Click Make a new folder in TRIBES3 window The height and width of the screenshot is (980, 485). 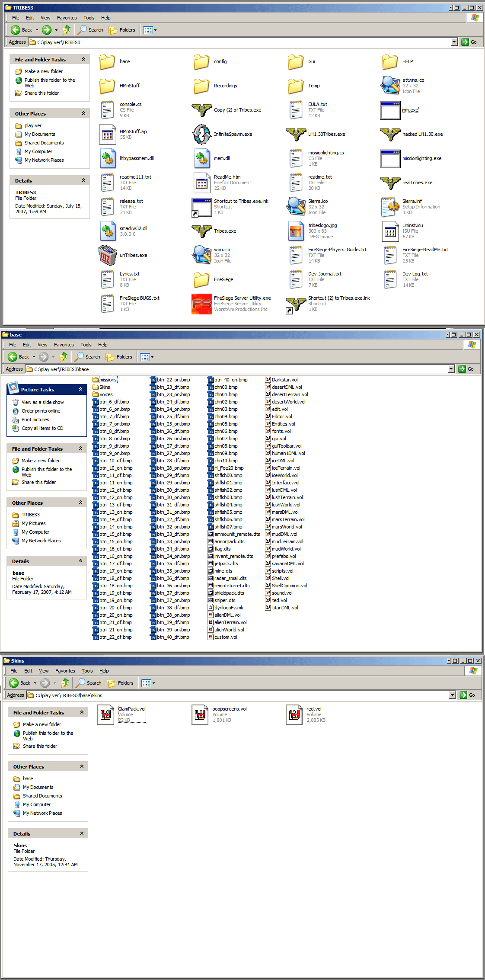point(43,71)
